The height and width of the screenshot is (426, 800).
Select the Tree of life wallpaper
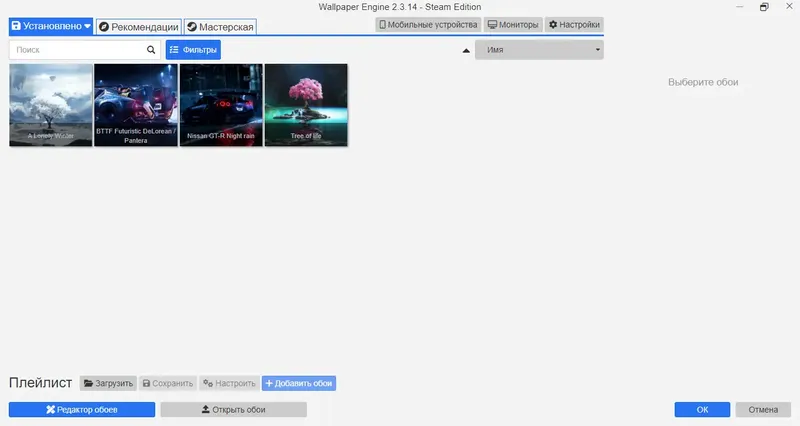tap(306, 105)
